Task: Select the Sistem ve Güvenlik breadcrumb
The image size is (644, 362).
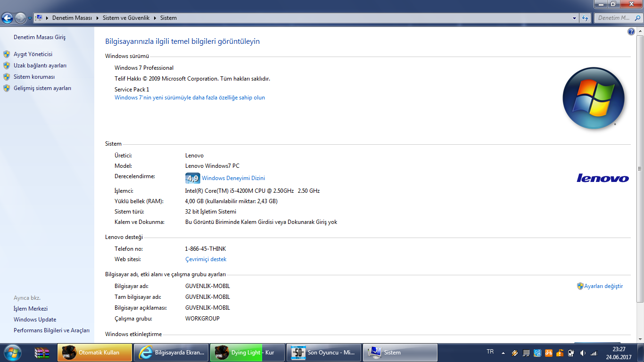Action: pos(126,18)
